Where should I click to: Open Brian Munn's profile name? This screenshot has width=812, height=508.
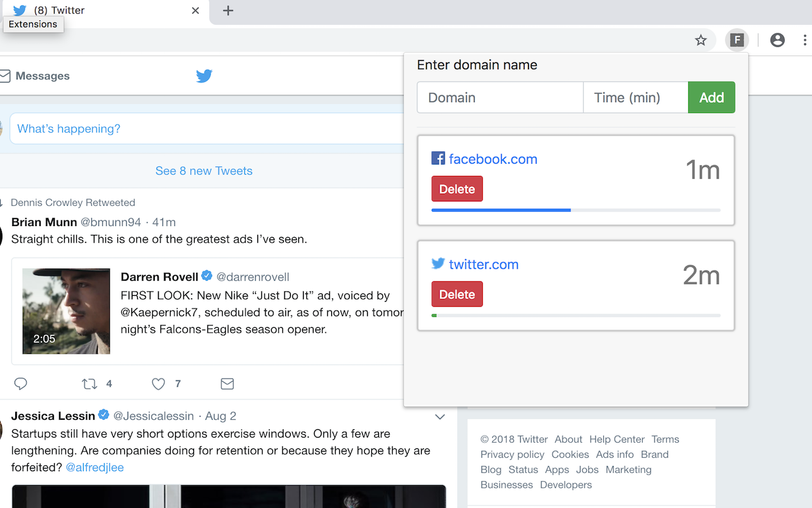pos(44,222)
